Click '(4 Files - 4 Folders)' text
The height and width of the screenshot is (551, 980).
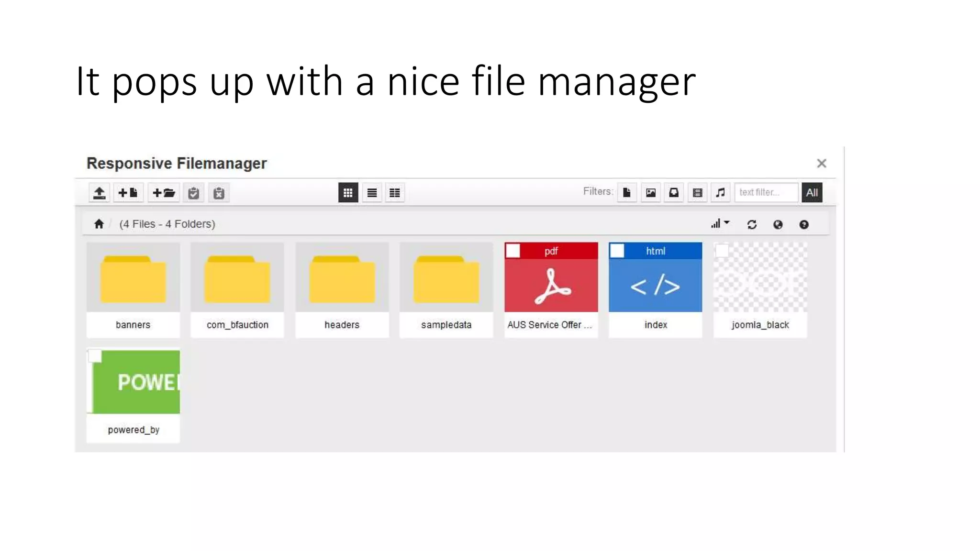167,224
